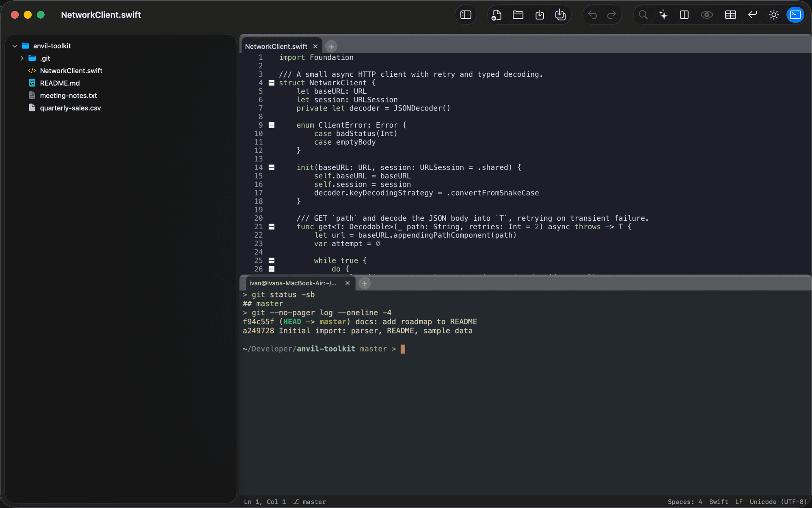Open the Unicode (UTF-8) encoding menu

[778, 502]
